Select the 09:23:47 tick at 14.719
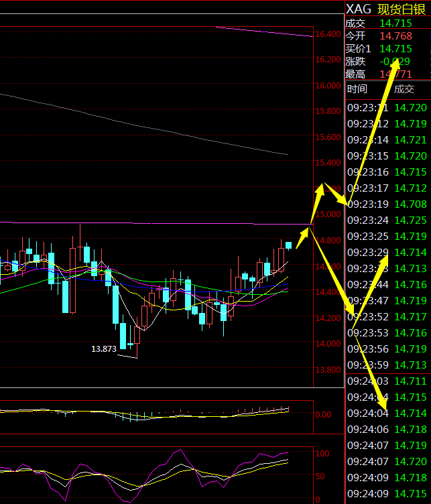 pyautogui.click(x=387, y=300)
